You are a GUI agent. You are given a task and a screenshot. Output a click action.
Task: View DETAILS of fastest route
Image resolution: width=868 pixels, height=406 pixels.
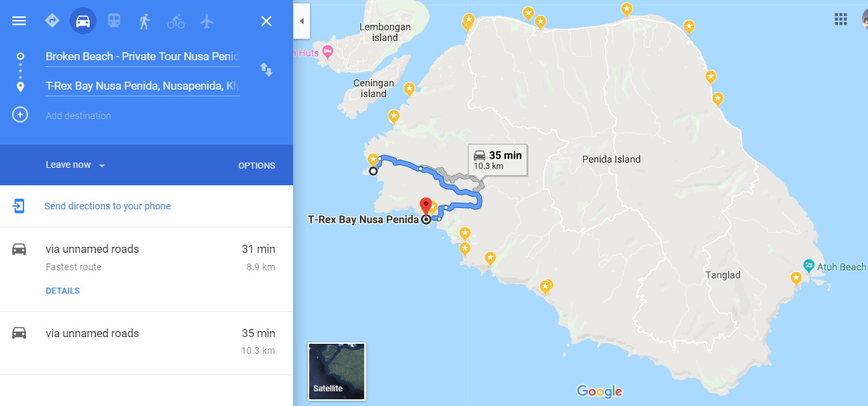[63, 291]
